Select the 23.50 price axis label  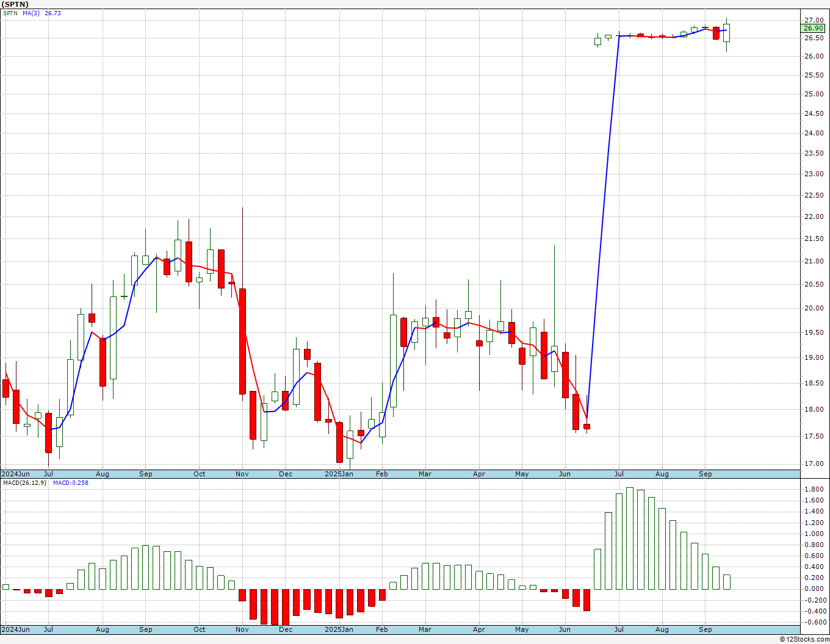coord(814,153)
